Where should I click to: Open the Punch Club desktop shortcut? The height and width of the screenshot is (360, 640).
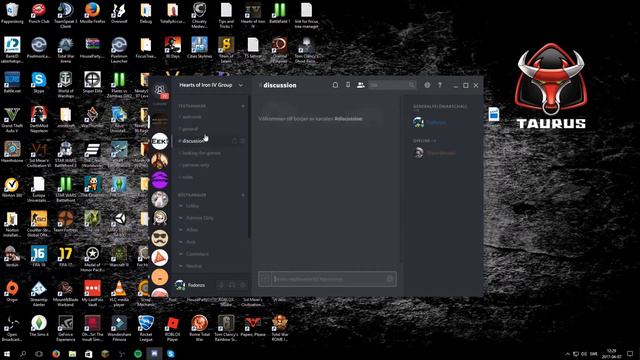[39, 13]
